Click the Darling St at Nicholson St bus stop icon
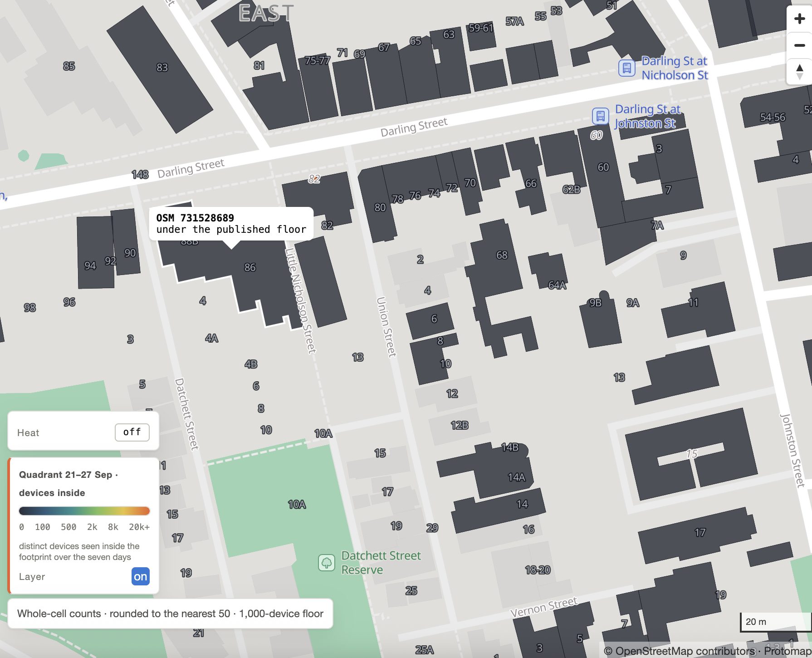 [626, 68]
